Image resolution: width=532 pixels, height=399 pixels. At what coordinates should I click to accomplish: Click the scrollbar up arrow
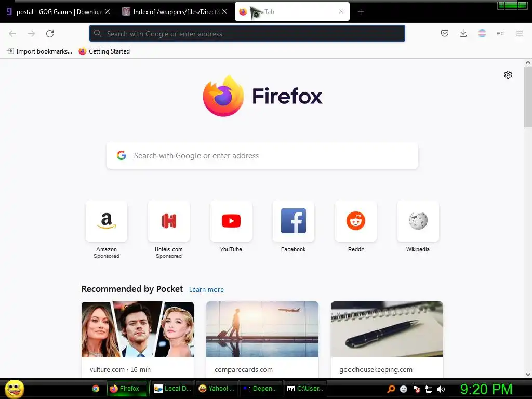[528, 62]
